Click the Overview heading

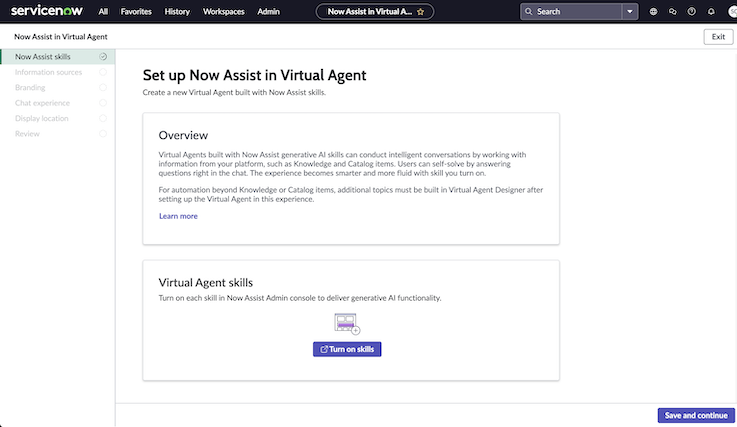[183, 135]
